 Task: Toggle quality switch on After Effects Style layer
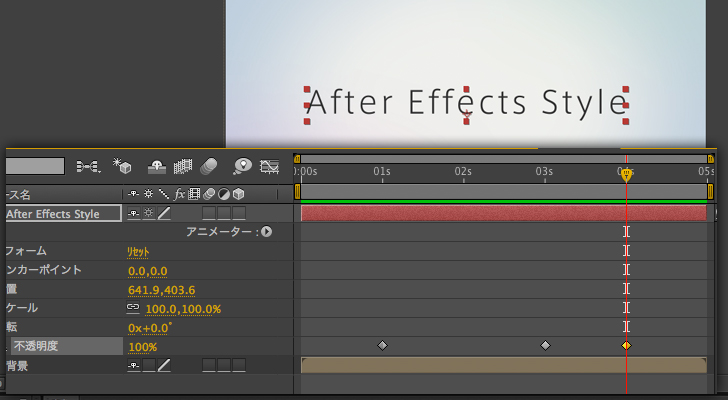coord(164,213)
